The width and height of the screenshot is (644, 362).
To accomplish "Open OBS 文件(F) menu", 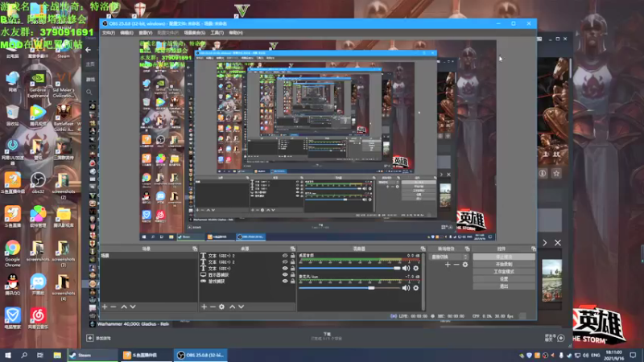I will [x=109, y=32].
